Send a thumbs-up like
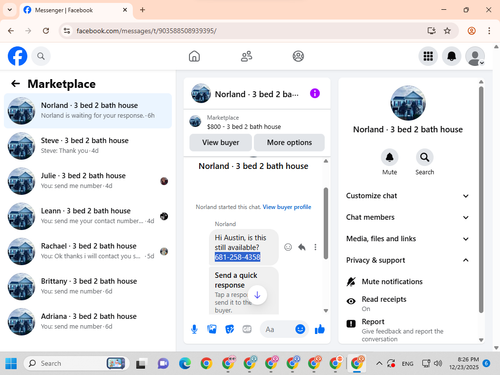This screenshot has width=500, height=375. [320, 329]
